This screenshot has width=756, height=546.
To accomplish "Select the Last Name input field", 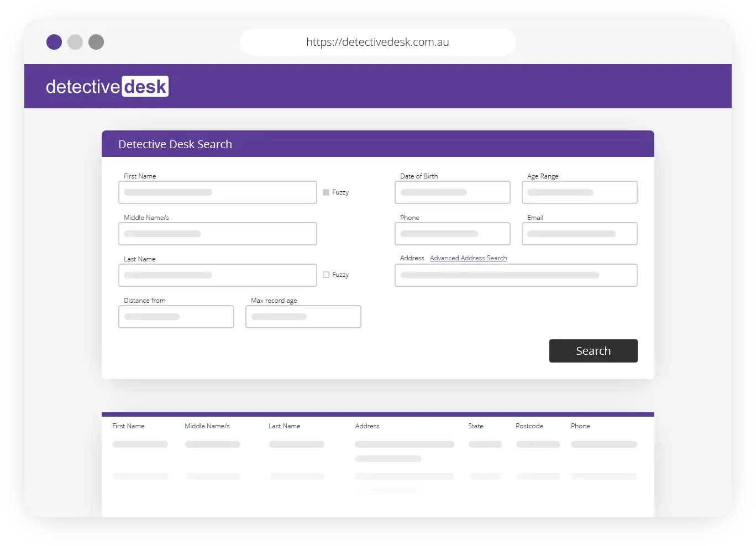I will tap(218, 275).
